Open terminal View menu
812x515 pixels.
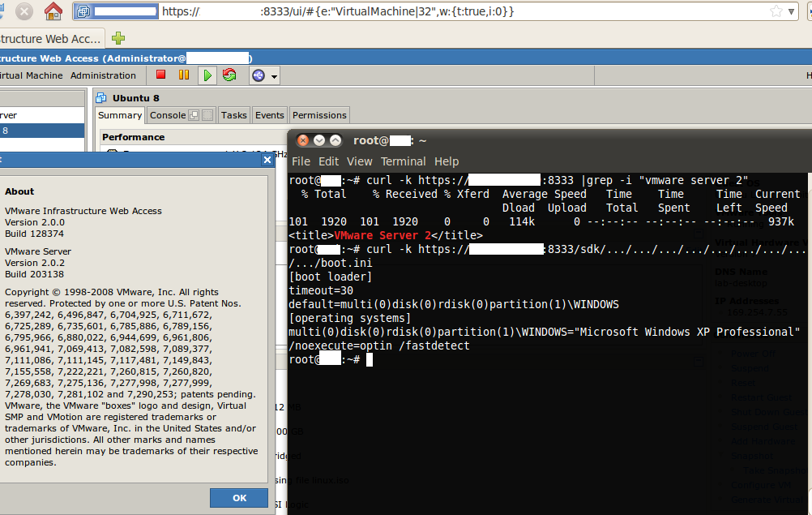[359, 161]
